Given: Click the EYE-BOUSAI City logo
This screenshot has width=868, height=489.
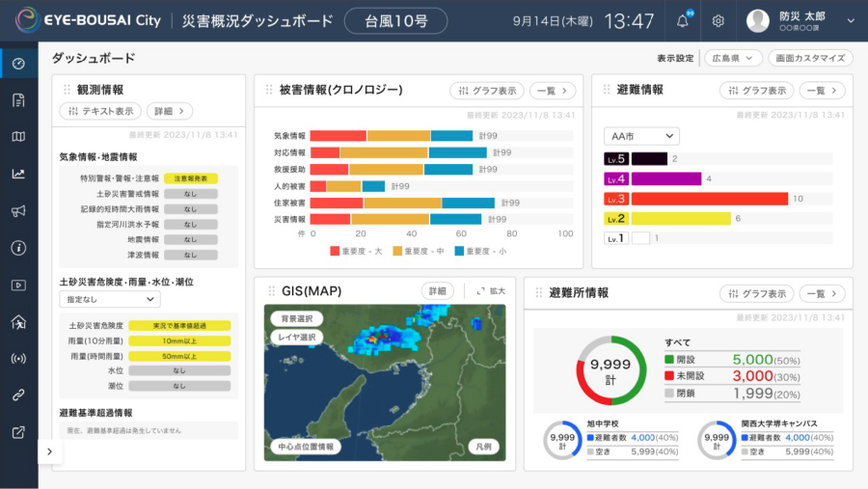Looking at the screenshot, I should point(89,20).
